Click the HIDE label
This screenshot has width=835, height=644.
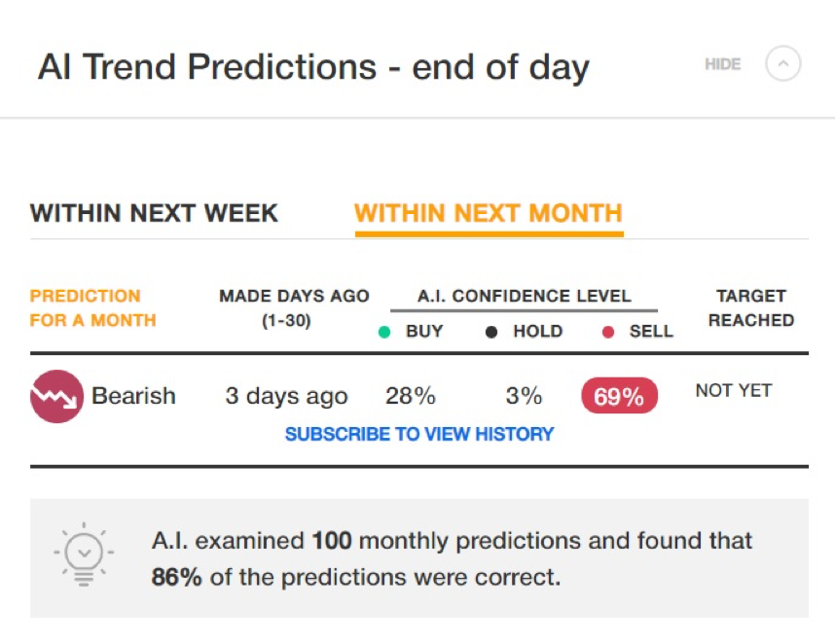(x=723, y=64)
